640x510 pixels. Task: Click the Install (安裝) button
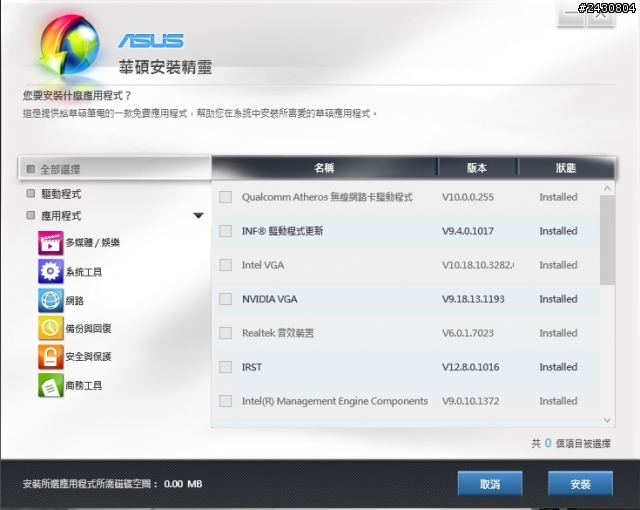580,484
